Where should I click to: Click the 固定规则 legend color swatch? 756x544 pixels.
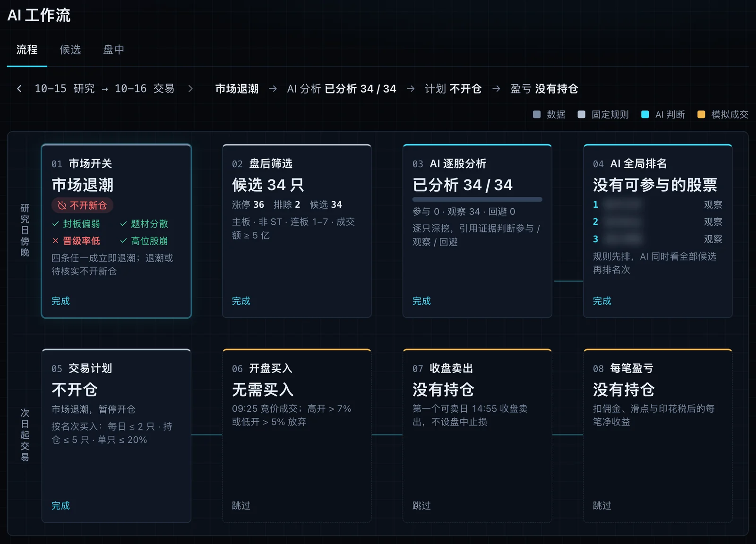(x=582, y=114)
